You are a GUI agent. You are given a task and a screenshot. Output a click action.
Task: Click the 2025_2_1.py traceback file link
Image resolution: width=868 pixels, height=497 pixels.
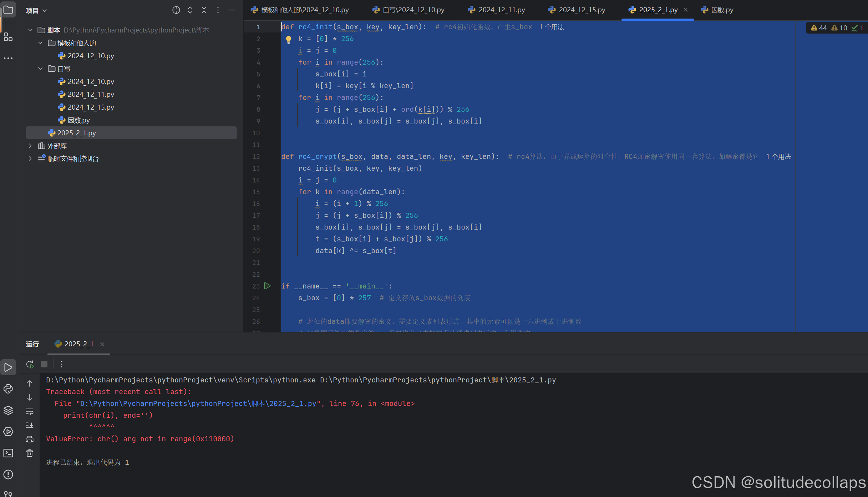tap(198, 403)
